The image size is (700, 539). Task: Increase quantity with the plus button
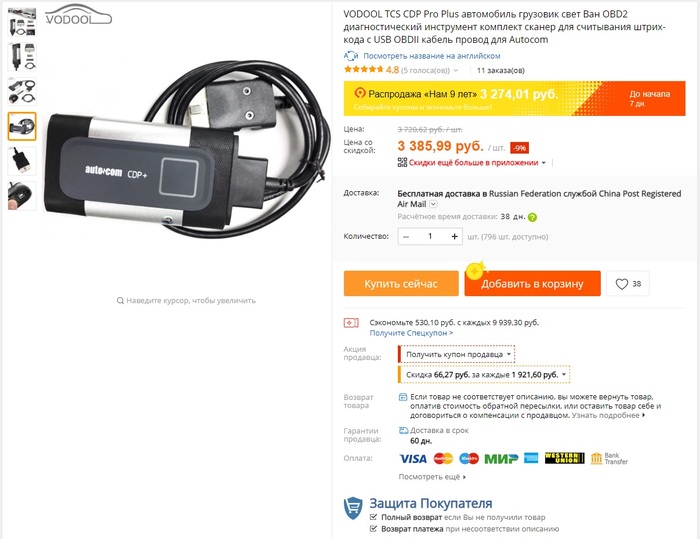(x=454, y=237)
